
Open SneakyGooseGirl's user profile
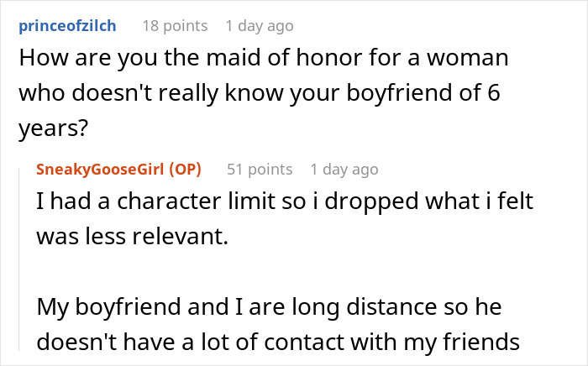pyautogui.click(x=100, y=170)
